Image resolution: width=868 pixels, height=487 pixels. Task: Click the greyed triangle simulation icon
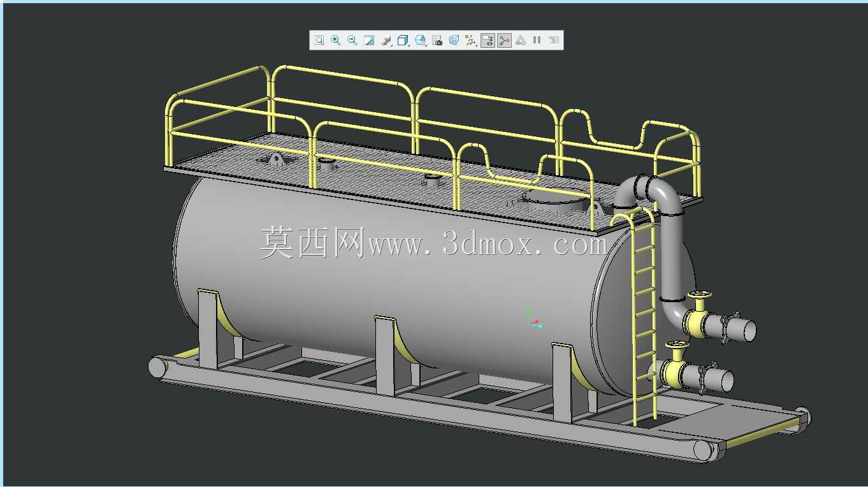521,40
